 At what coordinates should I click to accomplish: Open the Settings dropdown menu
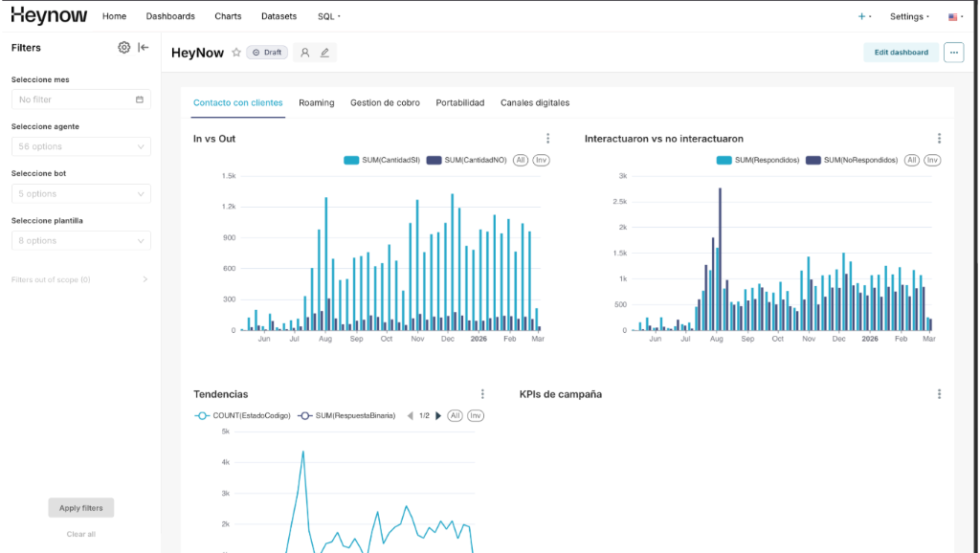pyautogui.click(x=908, y=16)
